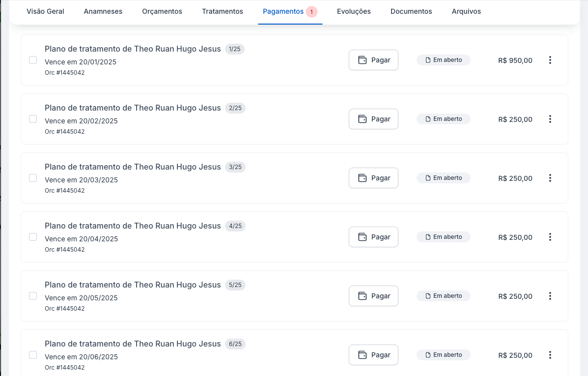Open the Arquivos tab
588x376 pixels.
point(466,11)
